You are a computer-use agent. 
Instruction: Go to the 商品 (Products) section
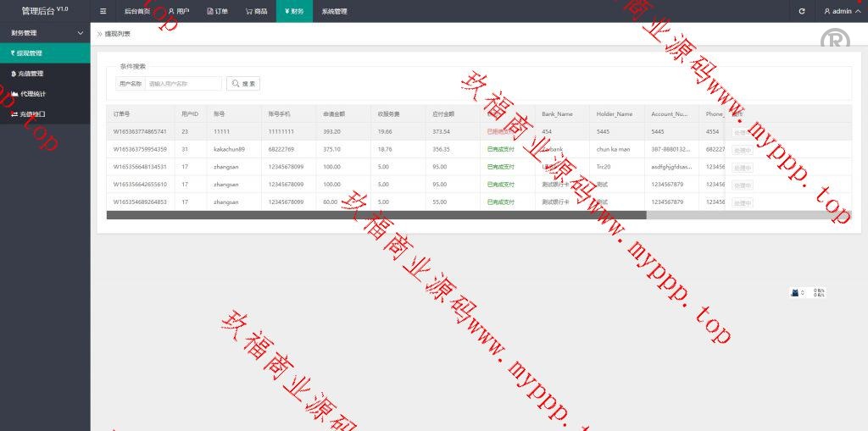pos(256,11)
